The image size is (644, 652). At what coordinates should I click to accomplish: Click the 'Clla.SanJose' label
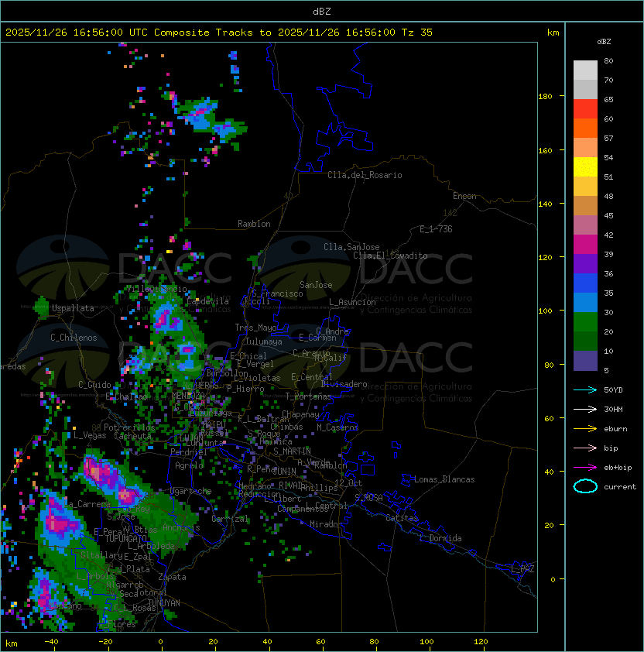[x=351, y=247]
